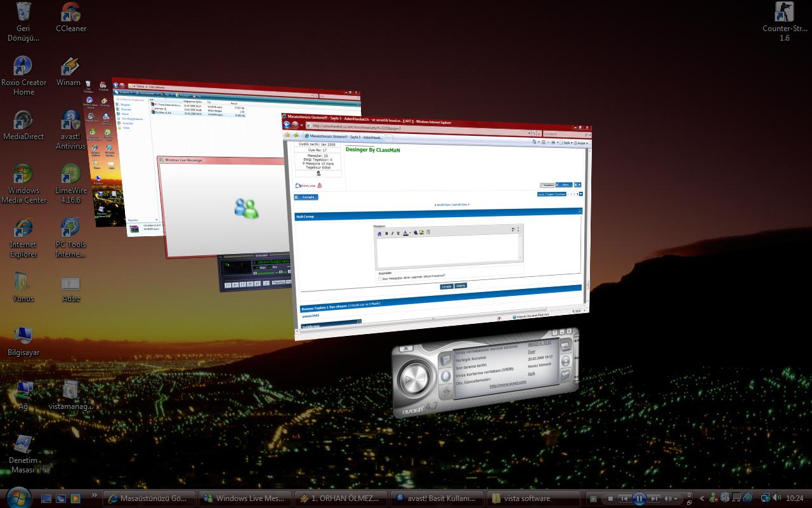This screenshot has height=508, width=812.
Task: Open the font color dropdown in editor
Action: pyautogui.click(x=410, y=233)
